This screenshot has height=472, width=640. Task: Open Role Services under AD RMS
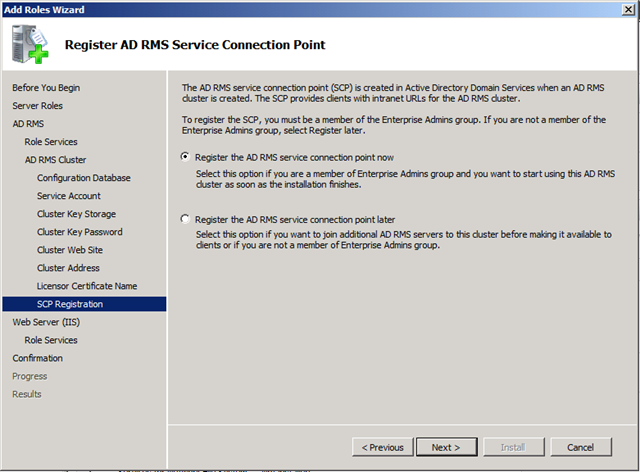point(51,142)
